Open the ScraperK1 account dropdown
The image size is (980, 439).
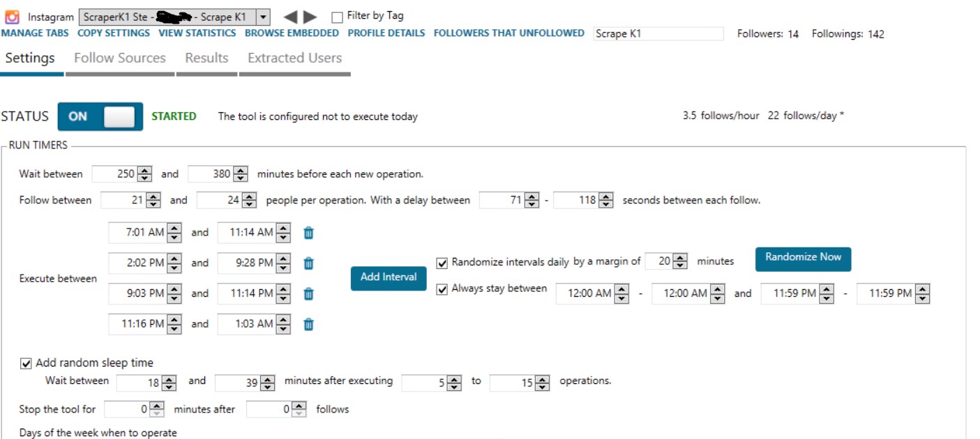pyautogui.click(x=263, y=17)
